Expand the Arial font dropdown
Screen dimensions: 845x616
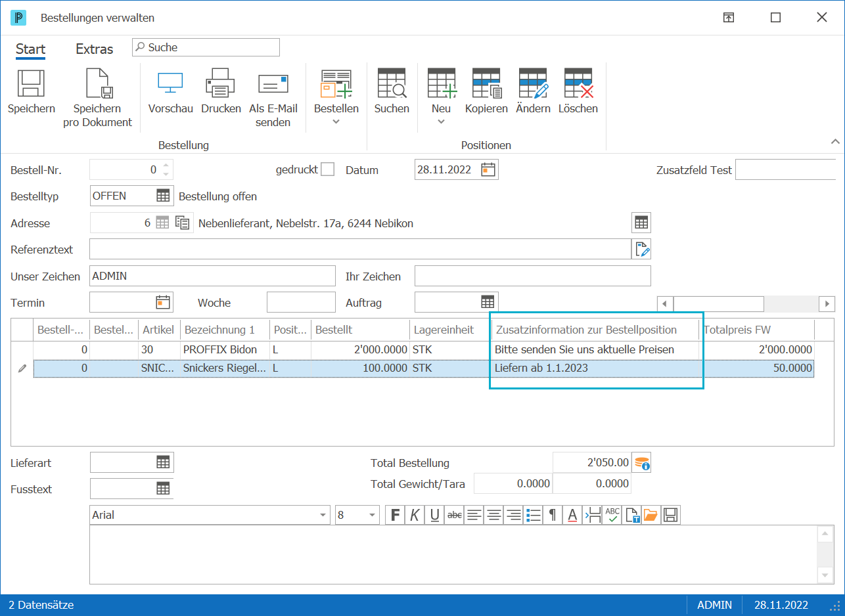pyautogui.click(x=323, y=516)
